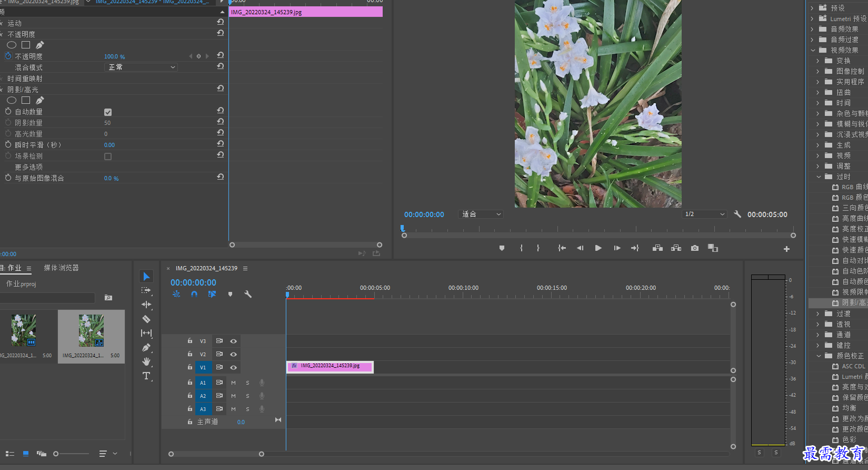The width and height of the screenshot is (868, 470).
Task: Switch project panel to icon view
Action: [25, 454]
